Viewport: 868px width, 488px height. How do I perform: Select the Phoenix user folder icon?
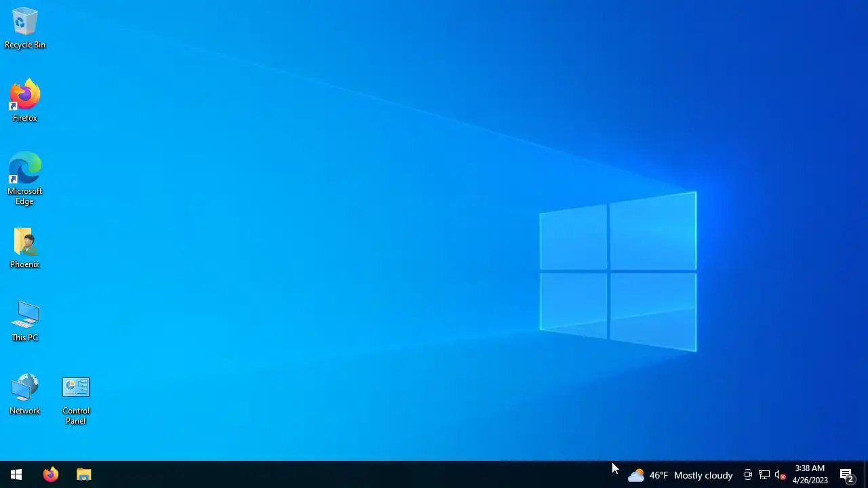[25, 247]
